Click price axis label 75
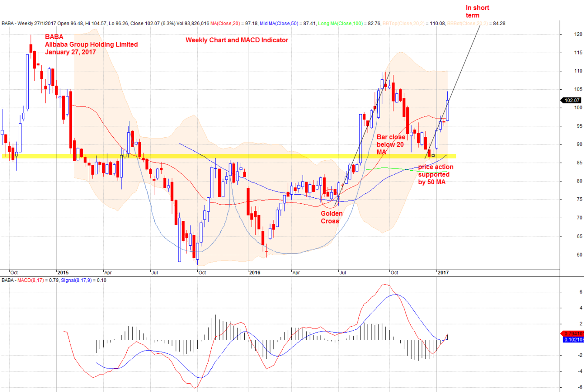 (579, 199)
